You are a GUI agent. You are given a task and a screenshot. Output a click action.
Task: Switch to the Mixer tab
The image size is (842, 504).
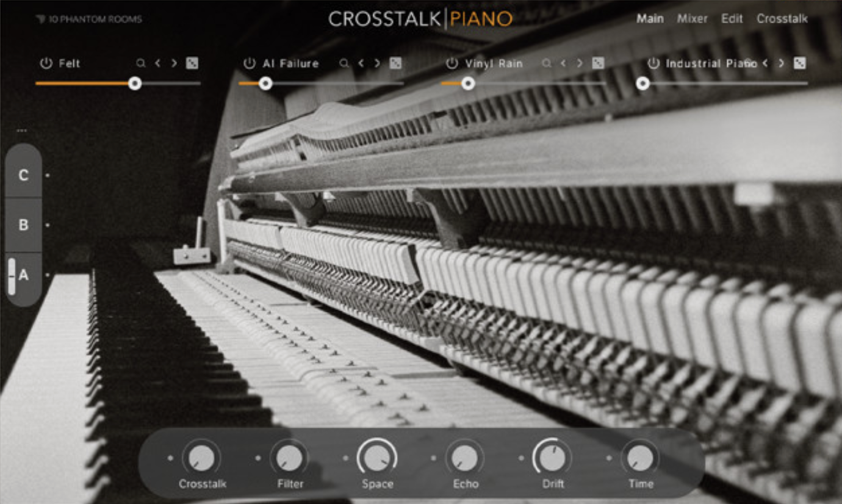click(692, 19)
